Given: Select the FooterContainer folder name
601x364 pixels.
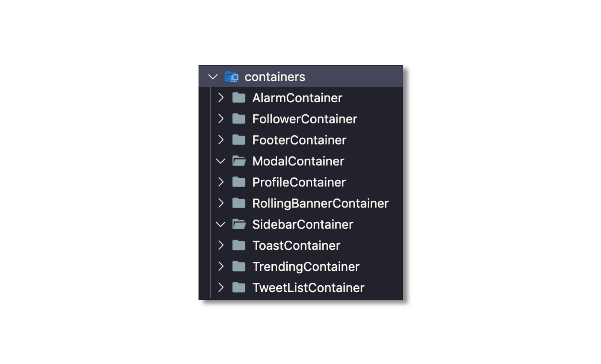Looking at the screenshot, I should coord(299,140).
